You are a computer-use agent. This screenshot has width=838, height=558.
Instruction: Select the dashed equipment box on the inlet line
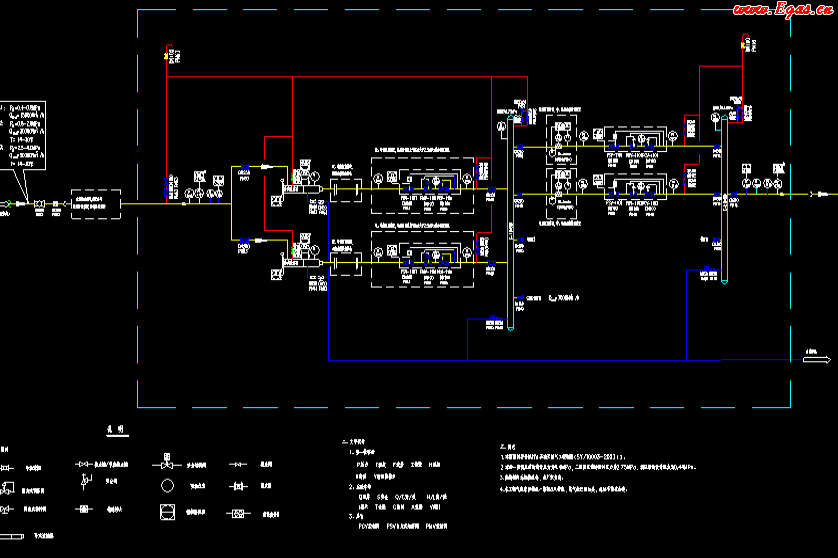click(x=96, y=203)
